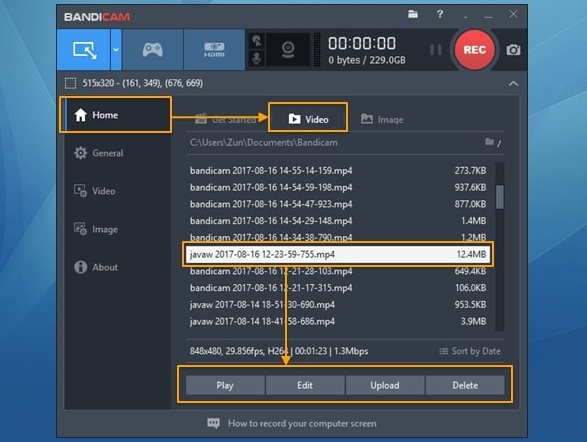Select bandicam 2017-08-16 14-55-14-159.mp4
This screenshot has height=442, width=587.
(x=338, y=171)
